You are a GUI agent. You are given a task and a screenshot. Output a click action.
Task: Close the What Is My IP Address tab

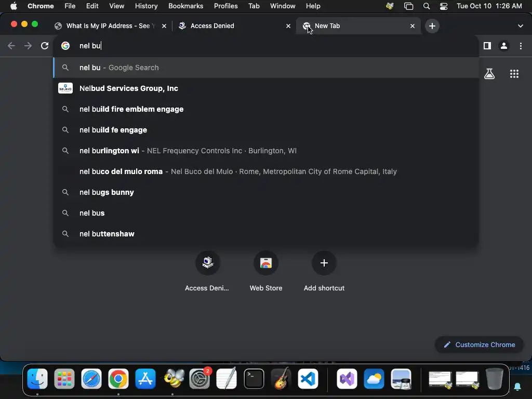coord(164,26)
